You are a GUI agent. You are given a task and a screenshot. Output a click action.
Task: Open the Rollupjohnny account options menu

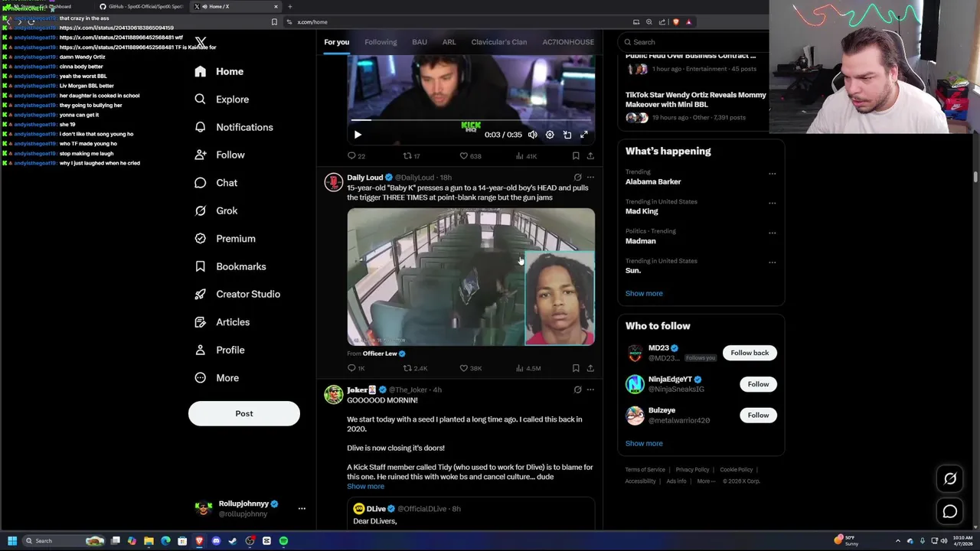click(302, 508)
